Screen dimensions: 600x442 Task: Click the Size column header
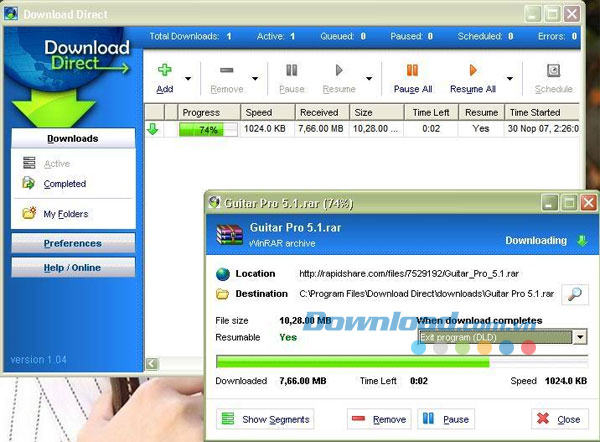pos(377,112)
